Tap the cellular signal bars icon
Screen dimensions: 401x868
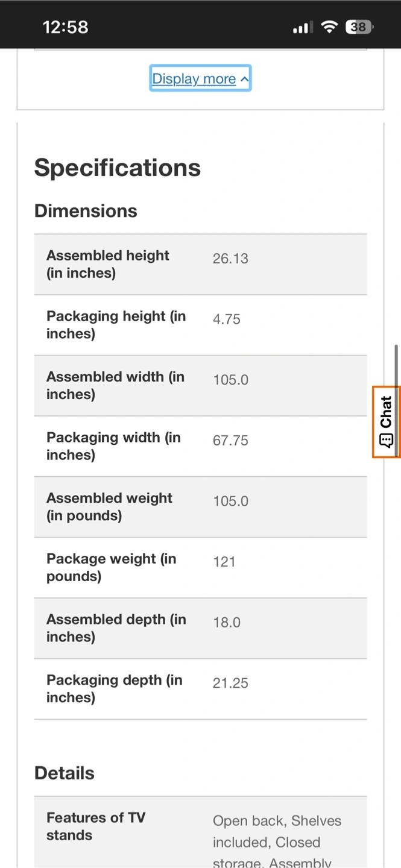point(302,28)
